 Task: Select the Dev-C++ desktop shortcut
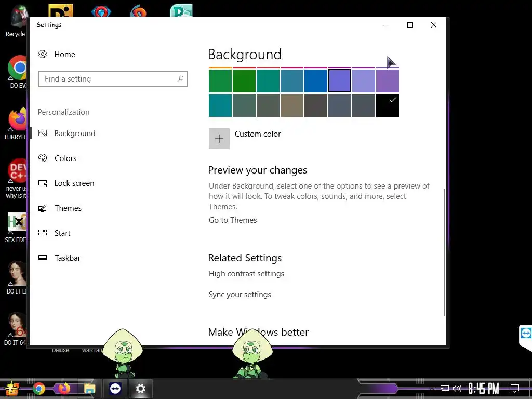point(16,179)
